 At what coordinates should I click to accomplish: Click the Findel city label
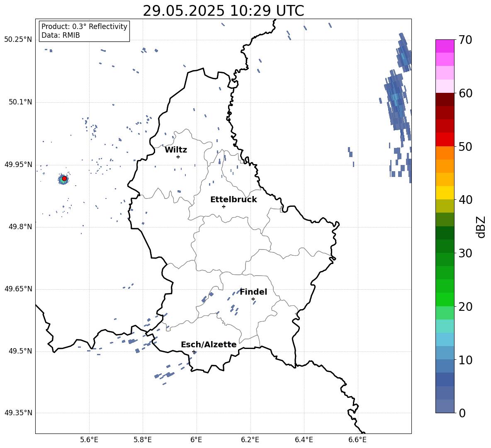(253, 292)
